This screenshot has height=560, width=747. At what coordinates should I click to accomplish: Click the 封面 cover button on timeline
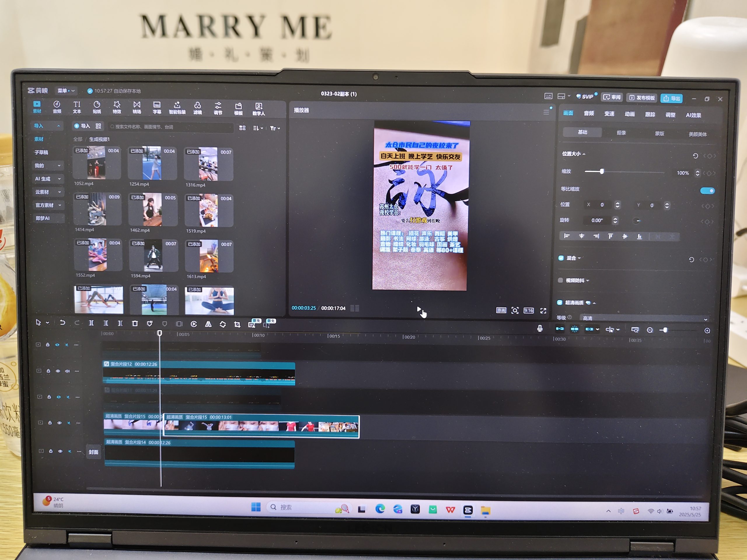point(94,452)
